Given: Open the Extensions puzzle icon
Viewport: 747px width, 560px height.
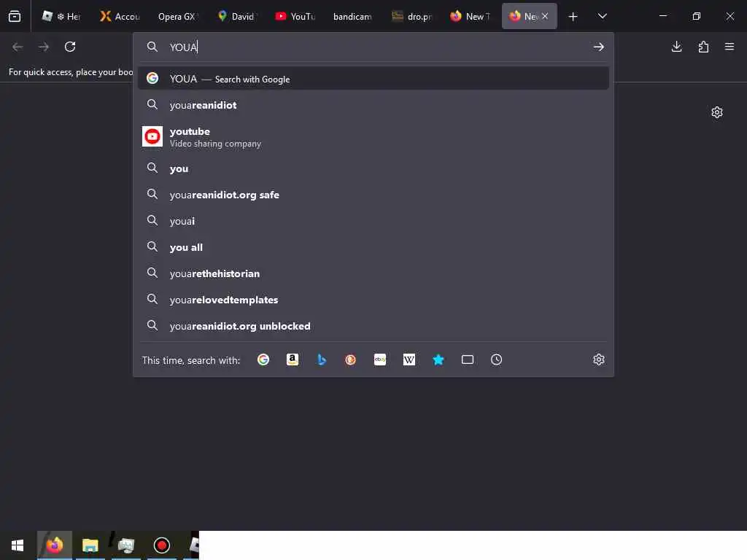Looking at the screenshot, I should (x=703, y=47).
